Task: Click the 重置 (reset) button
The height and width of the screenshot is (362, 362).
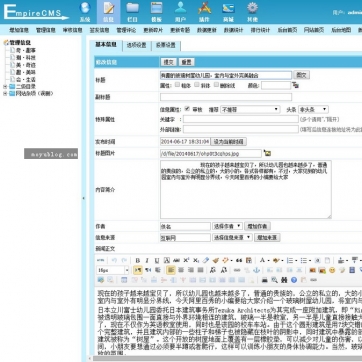Action: [186, 62]
